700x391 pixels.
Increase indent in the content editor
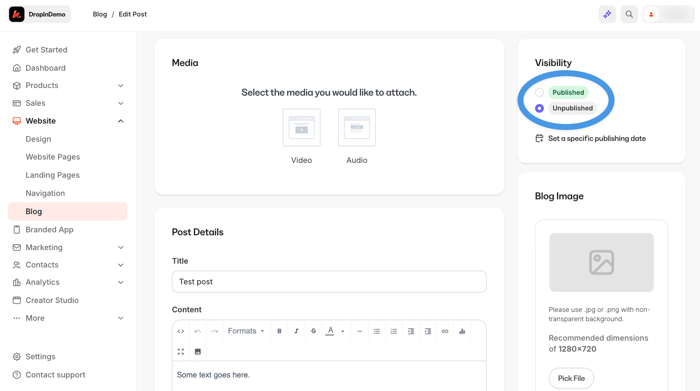428,331
